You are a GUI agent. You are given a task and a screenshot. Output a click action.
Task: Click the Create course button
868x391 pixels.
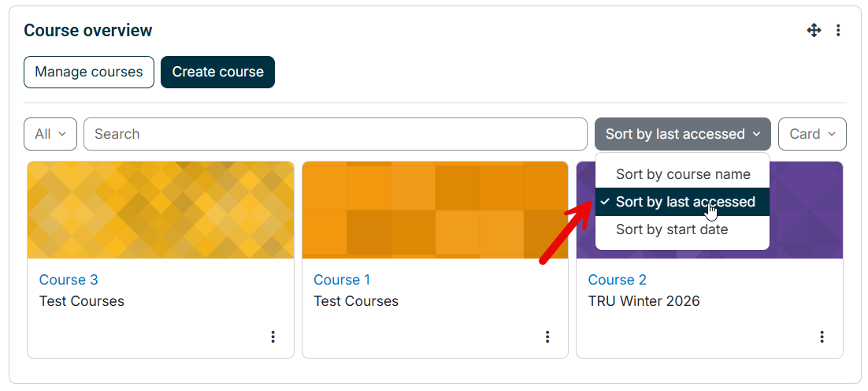217,72
